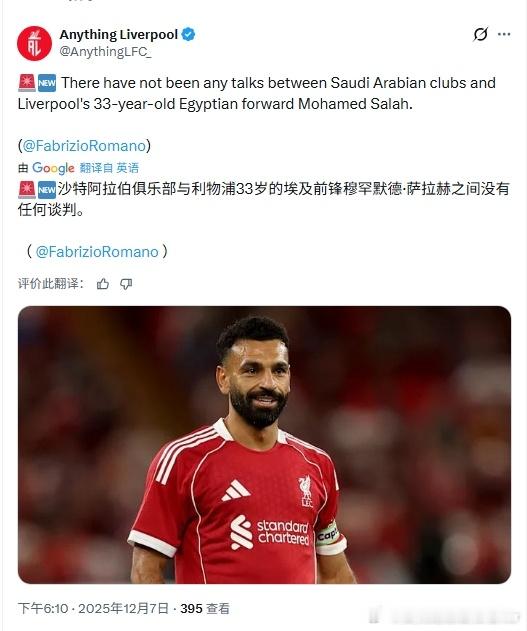Image resolution: width=527 pixels, height=631 pixels.
Task: Click the Google logo in translation note
Action: coord(53,168)
